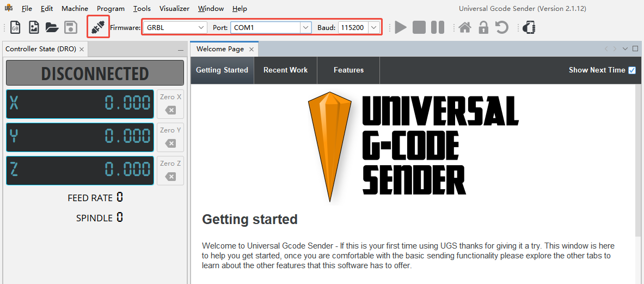The height and width of the screenshot is (284, 644).
Task: Click the Universal G-Code Sender logo
Action: [413, 146]
